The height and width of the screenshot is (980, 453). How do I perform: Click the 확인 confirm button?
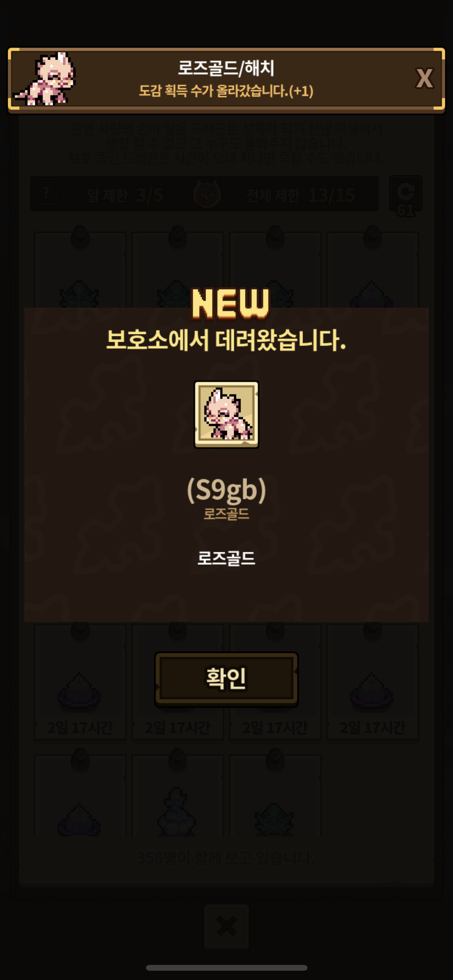pos(226,679)
